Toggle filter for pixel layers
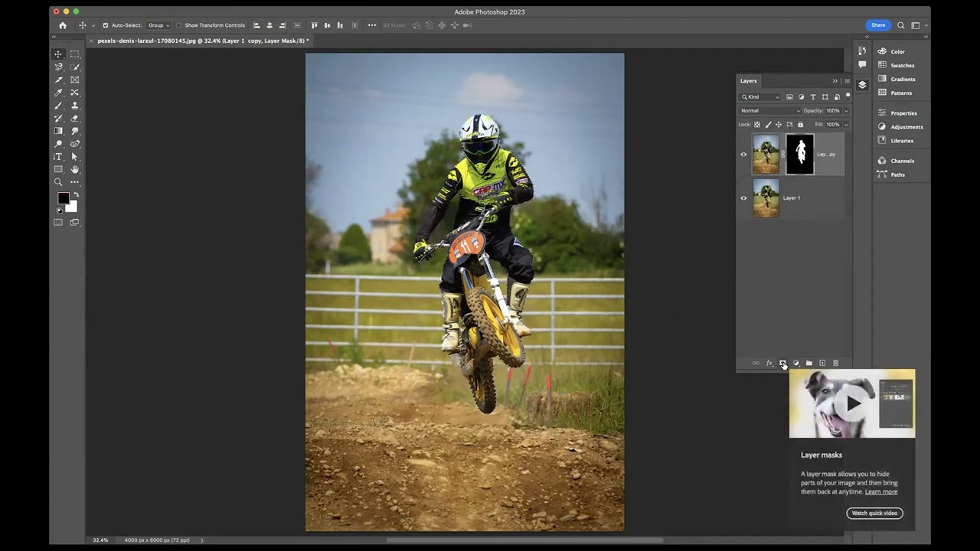980x551 pixels. [789, 97]
